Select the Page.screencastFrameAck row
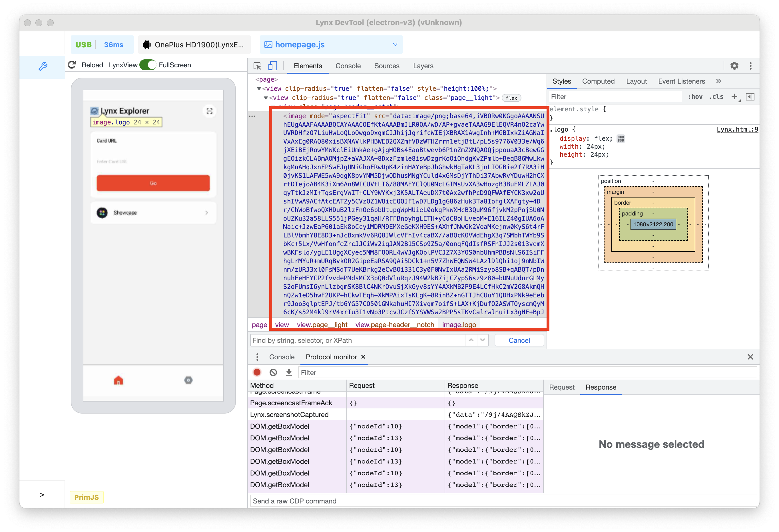Screen dimensions: 779x532 [x=395, y=403]
